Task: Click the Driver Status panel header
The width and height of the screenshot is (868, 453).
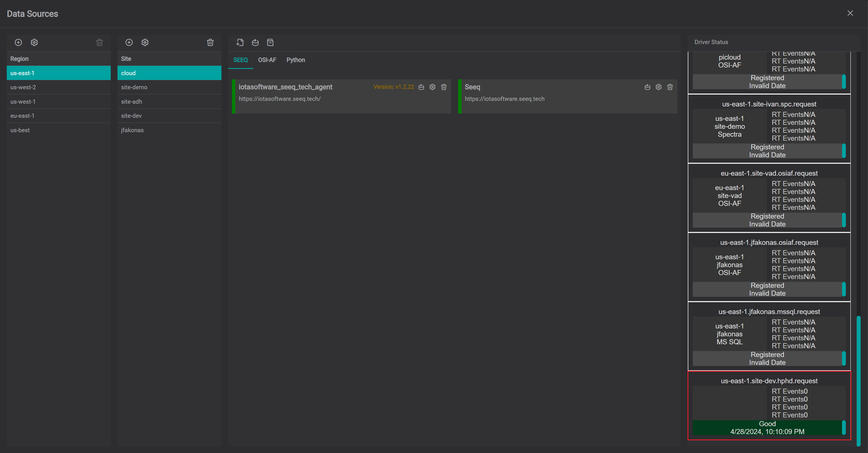Action: [x=711, y=42]
